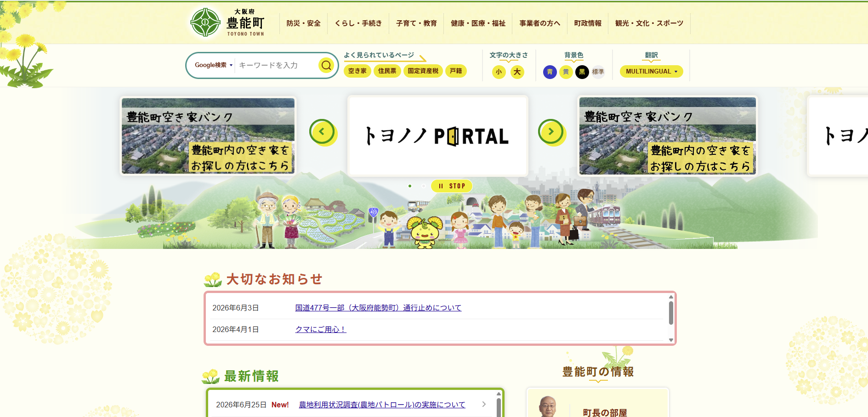Show previous carousel slide arrow
Viewport: 868px width, 417px height.
pos(322,132)
